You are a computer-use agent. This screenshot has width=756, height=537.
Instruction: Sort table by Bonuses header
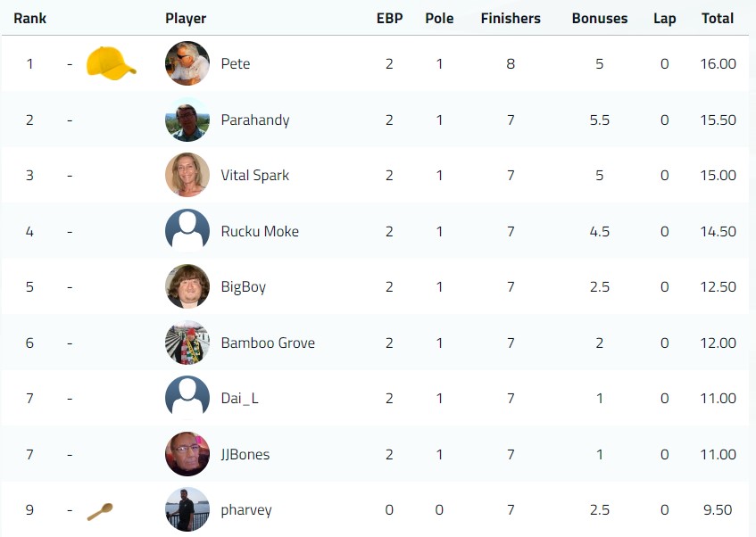599,19
